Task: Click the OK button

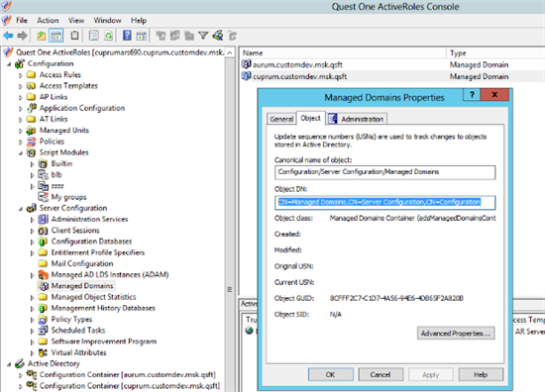Action: click(331, 374)
